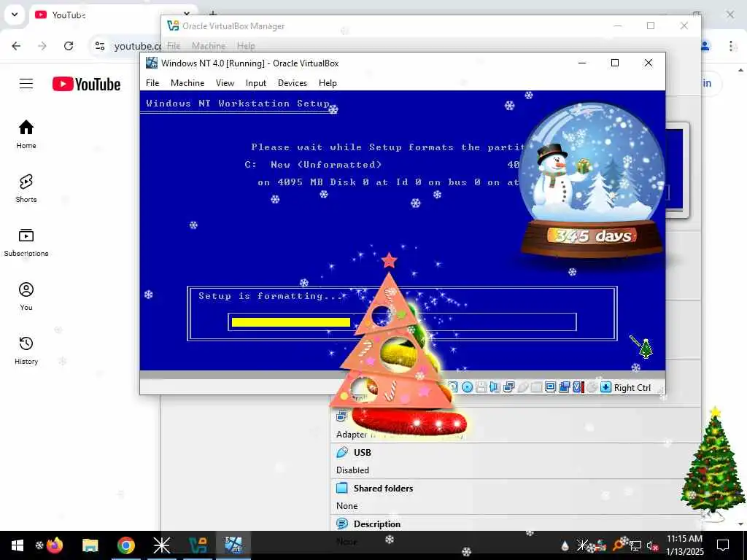The image size is (747, 560).
Task: Open Shorts in YouTube sidebar
Action: [26, 188]
